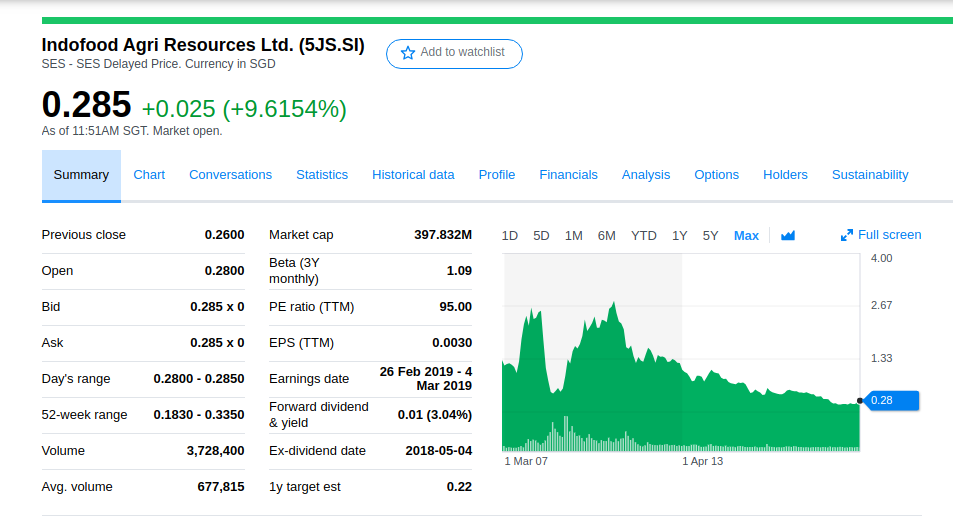
Task: Click the star icon in Add to watchlist
Action: [x=408, y=53]
